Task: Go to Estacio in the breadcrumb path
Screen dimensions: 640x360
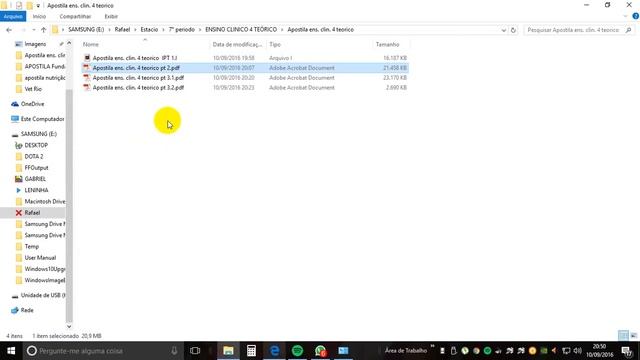Action: tap(149, 29)
